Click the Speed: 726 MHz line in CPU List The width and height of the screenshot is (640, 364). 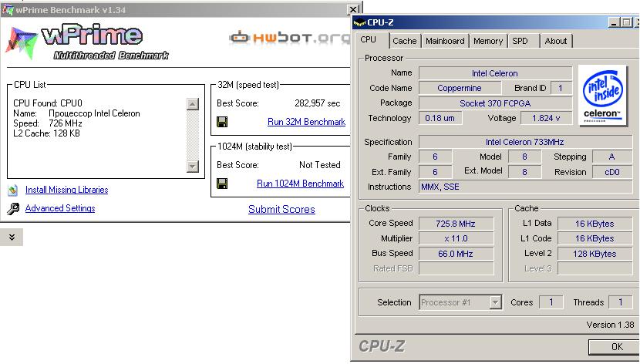tap(48, 123)
